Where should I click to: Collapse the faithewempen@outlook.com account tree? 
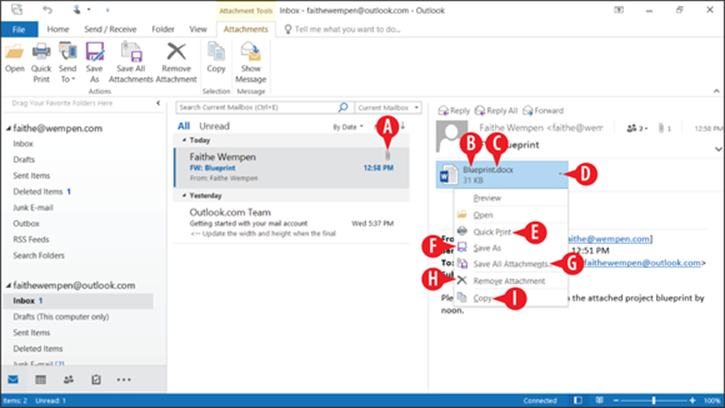pos(8,286)
